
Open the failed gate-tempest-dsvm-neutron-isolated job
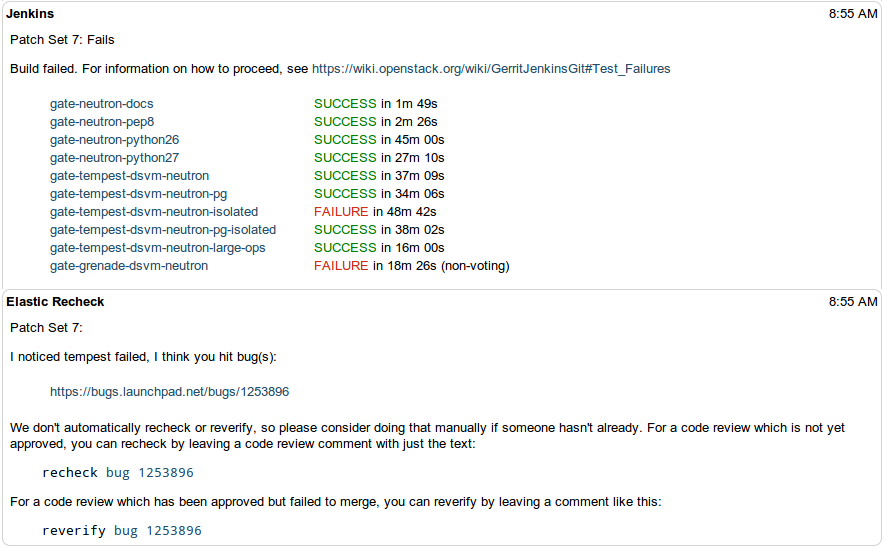pos(154,212)
